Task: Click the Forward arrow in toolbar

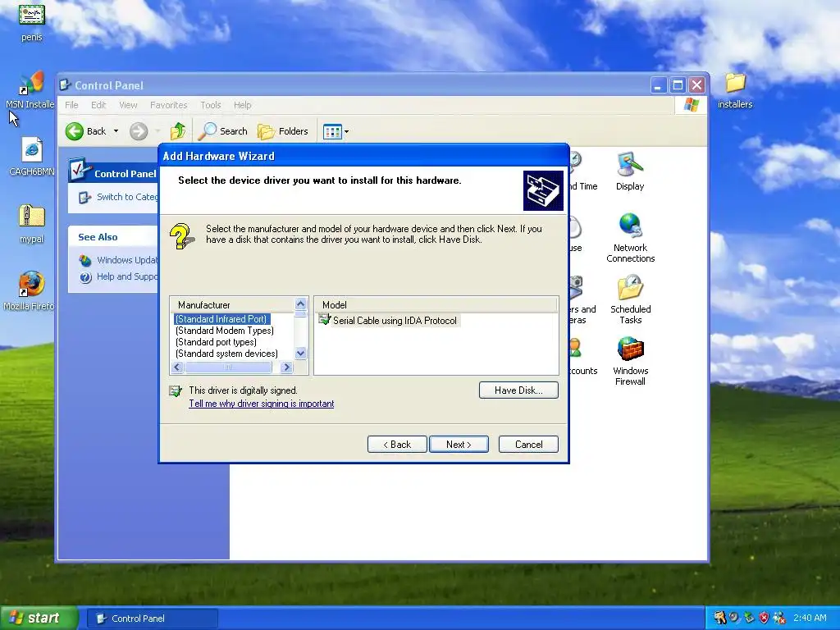Action: (x=139, y=131)
